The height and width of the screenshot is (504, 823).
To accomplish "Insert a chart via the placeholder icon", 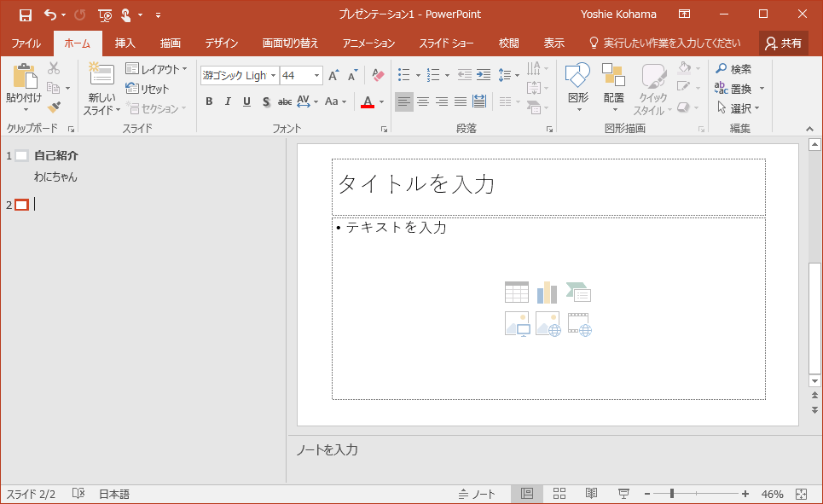I will point(547,293).
